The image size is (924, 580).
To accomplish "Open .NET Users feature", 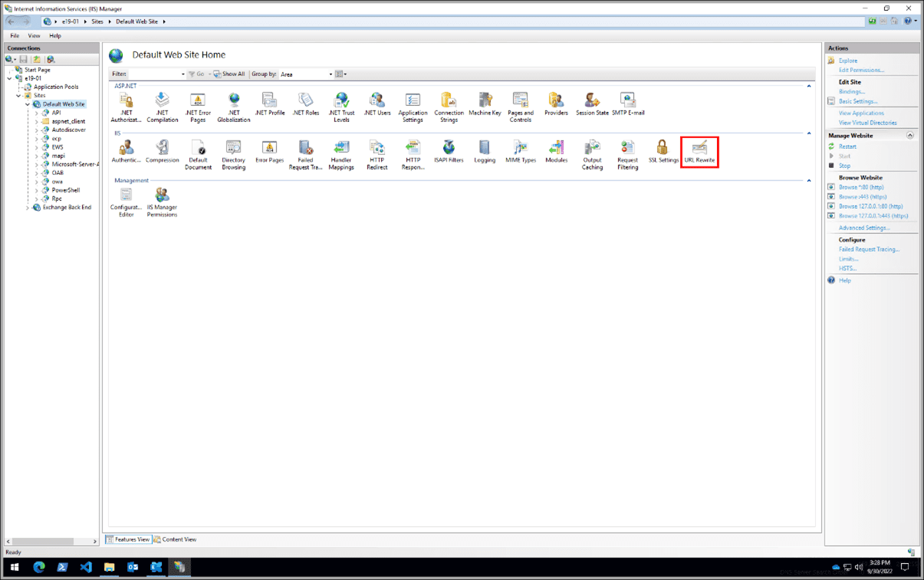I will pyautogui.click(x=377, y=104).
